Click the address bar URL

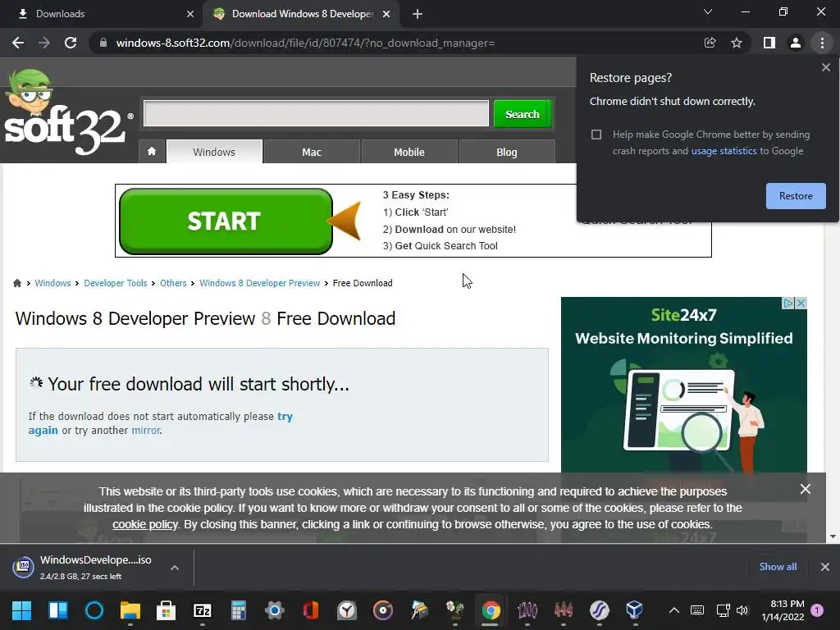(305, 43)
